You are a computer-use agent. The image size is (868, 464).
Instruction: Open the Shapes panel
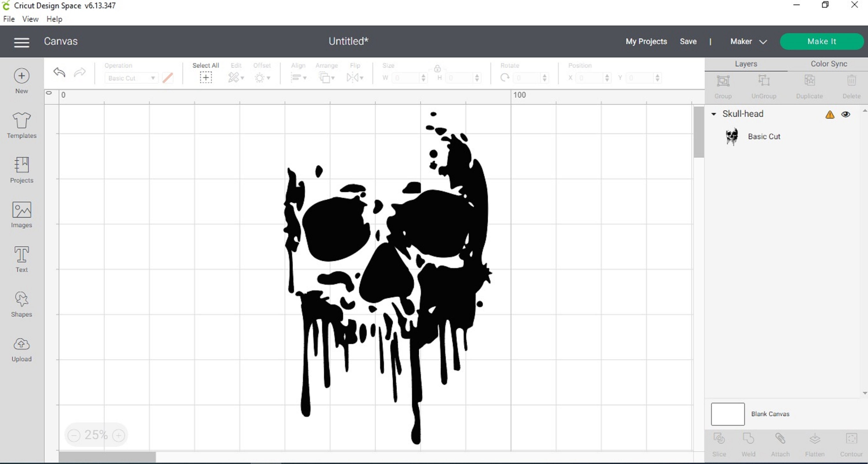pos(21,303)
